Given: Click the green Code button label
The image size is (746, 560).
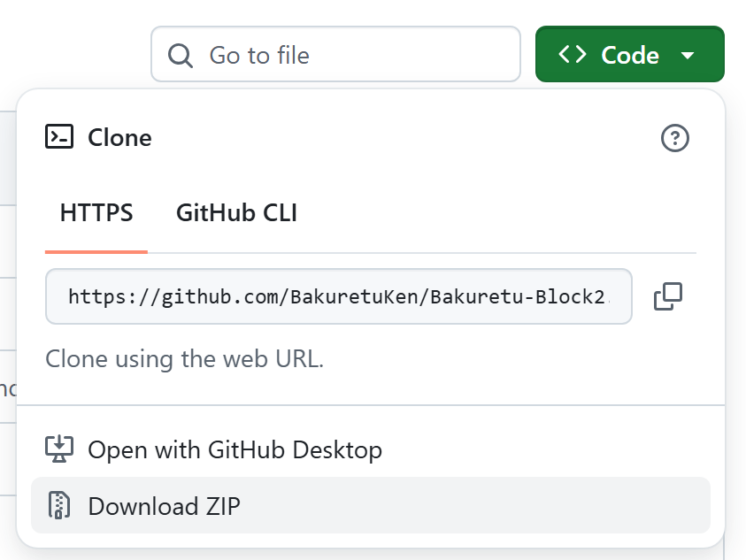Looking at the screenshot, I should click(x=629, y=55).
